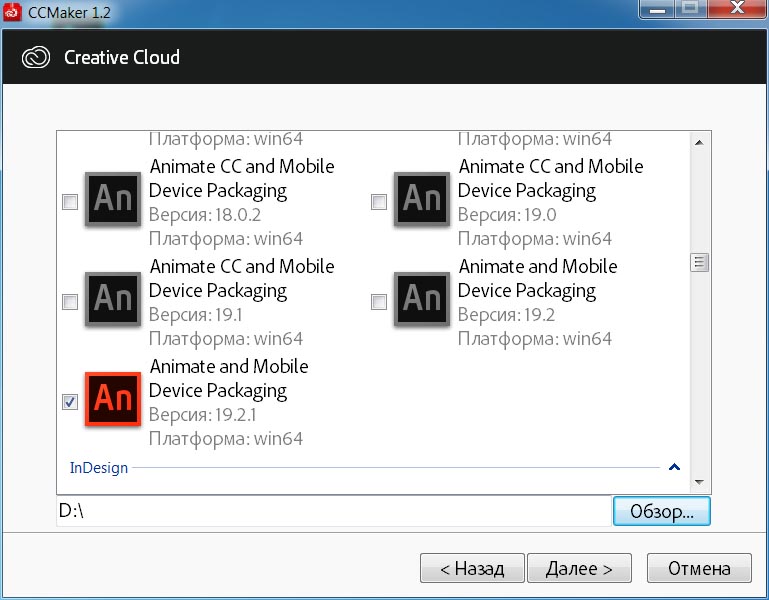The height and width of the screenshot is (600, 769).
Task: Click the Creative Cloud logo in the header
Action: [36, 57]
